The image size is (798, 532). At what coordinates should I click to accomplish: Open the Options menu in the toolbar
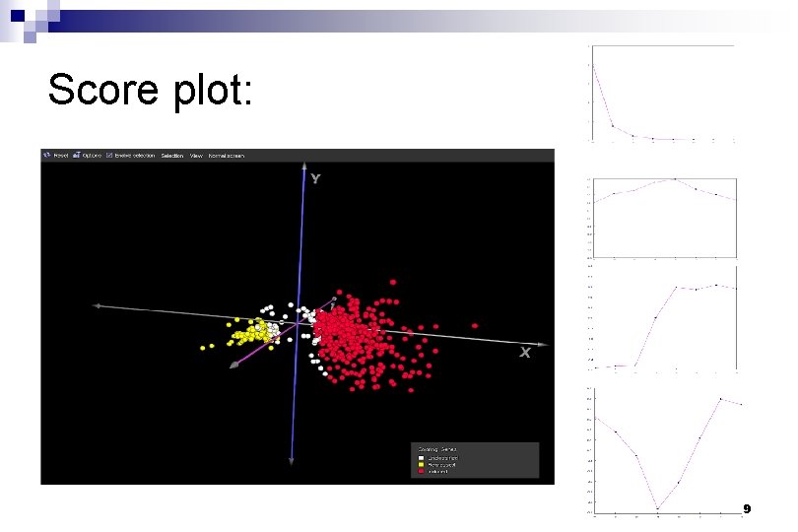tap(92, 156)
